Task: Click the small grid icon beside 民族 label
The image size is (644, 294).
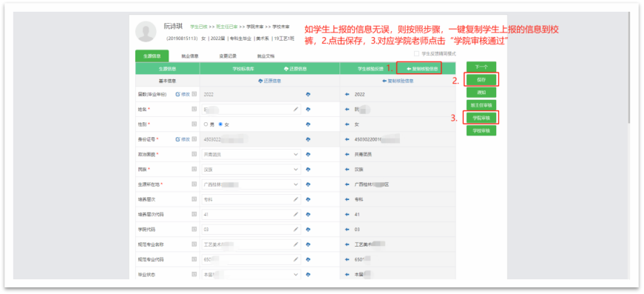Action: pos(194,170)
